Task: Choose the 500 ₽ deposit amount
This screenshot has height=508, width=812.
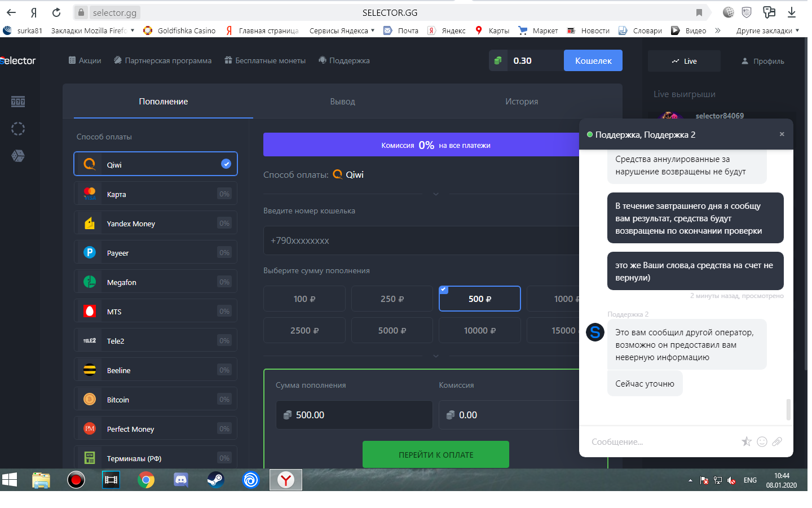Action: 479,299
